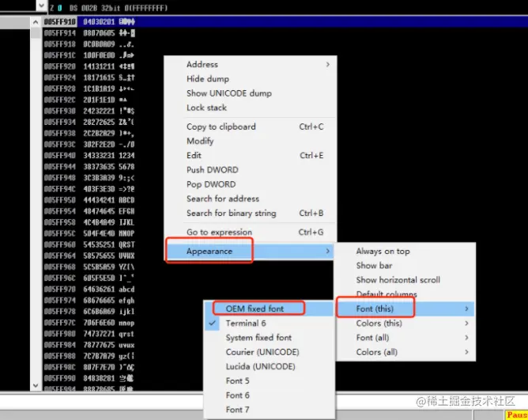The height and width of the screenshot is (420, 528).
Task: Select checked Terminal 6 font
Action: 270,324
